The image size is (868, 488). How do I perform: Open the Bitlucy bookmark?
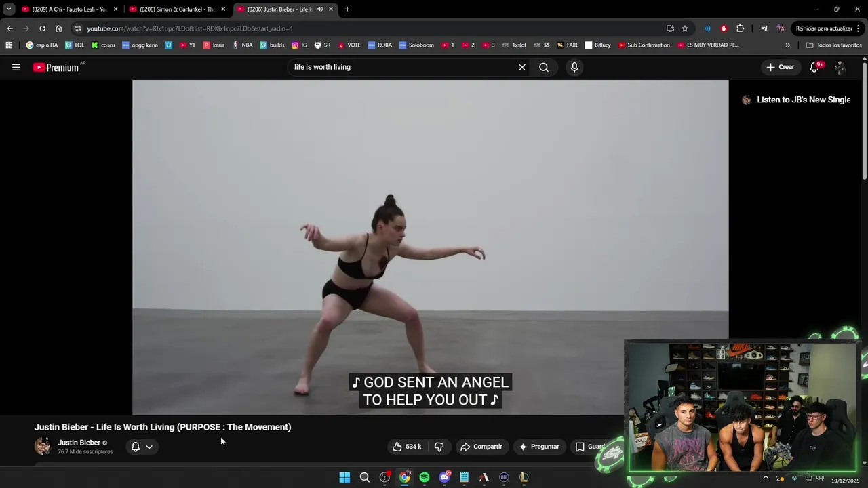pyautogui.click(x=598, y=45)
